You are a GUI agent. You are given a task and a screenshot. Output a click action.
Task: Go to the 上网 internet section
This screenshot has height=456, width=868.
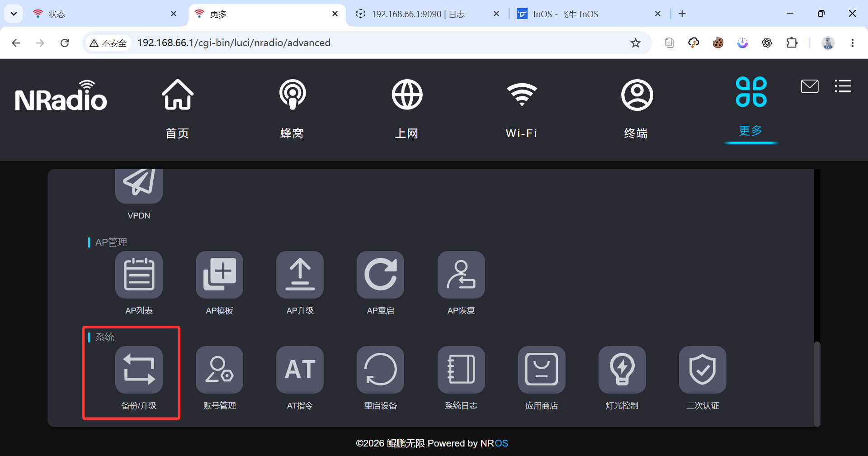[x=407, y=109]
